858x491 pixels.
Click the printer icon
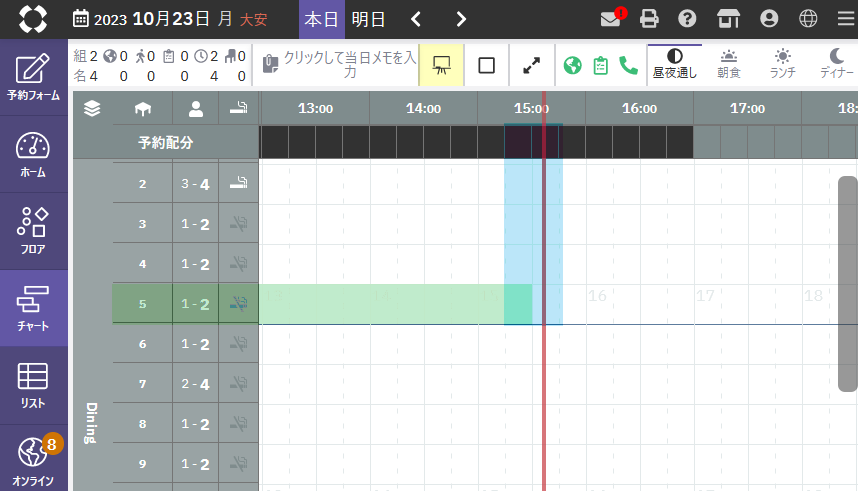pyautogui.click(x=649, y=19)
